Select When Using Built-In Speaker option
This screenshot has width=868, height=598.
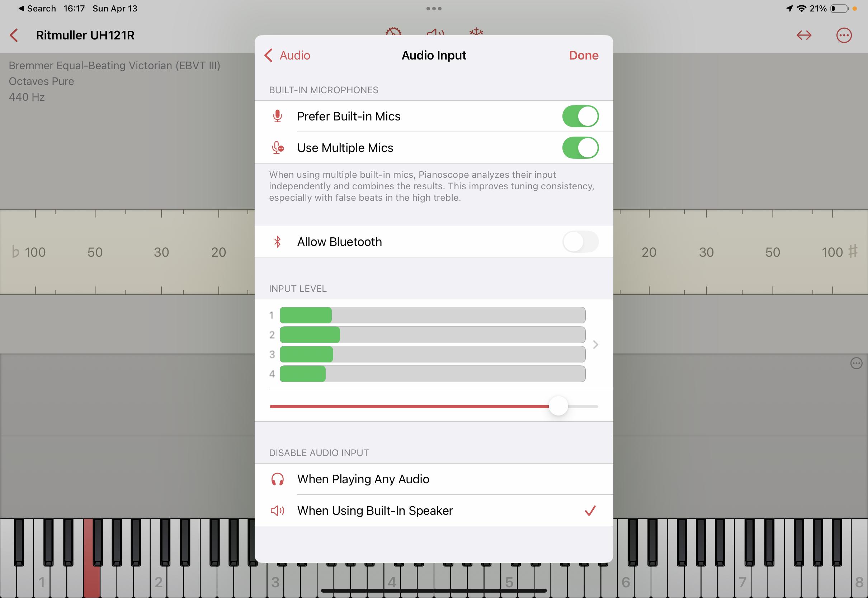pos(434,510)
